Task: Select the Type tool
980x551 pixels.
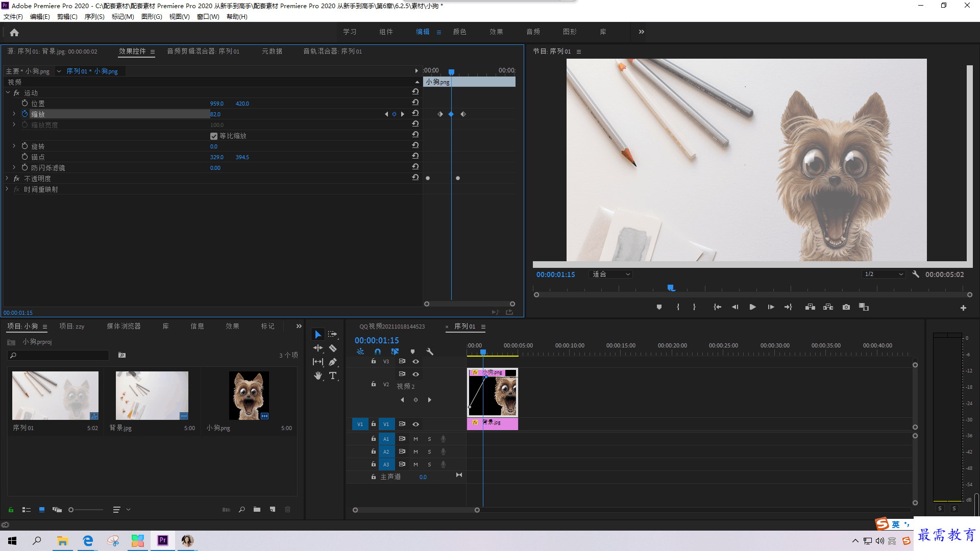Action: coord(333,375)
